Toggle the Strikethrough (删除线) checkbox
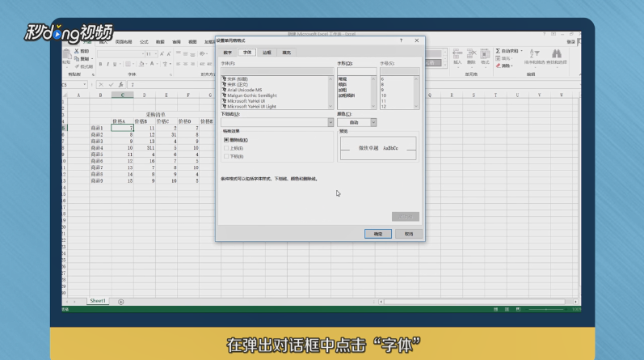Viewport: 644px width, 360px height. pyautogui.click(x=226, y=140)
